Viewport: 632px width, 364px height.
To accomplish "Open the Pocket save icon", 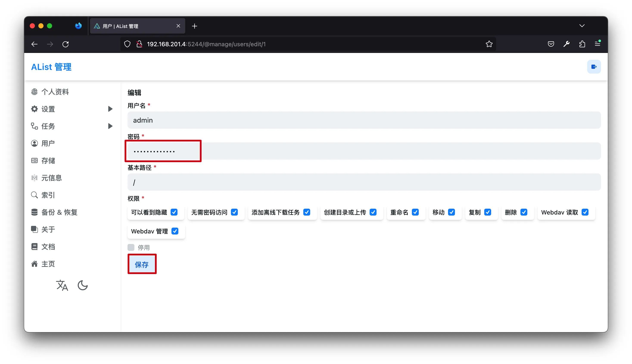I will pos(551,44).
